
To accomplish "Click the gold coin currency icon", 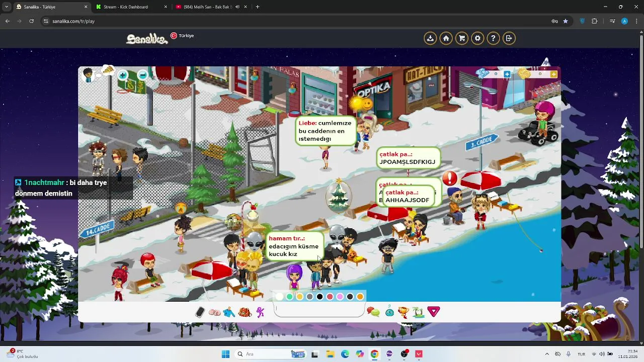I will click(x=524, y=74).
